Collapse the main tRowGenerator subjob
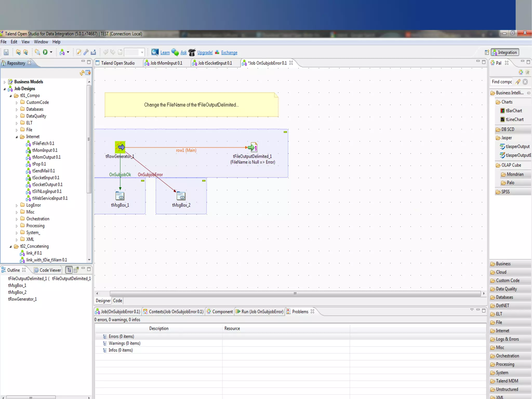The width and height of the screenshot is (532, 399). 285,132
